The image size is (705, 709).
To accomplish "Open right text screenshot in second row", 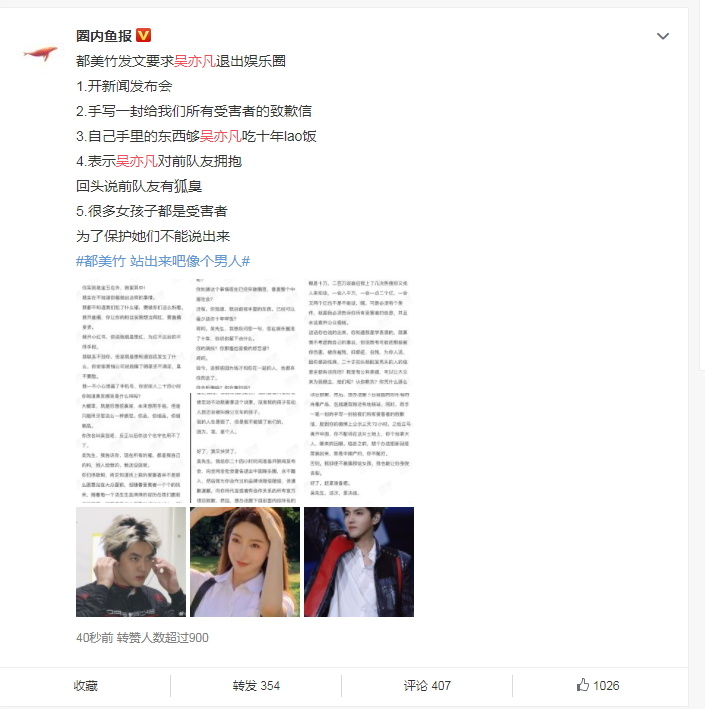I will (359, 448).
